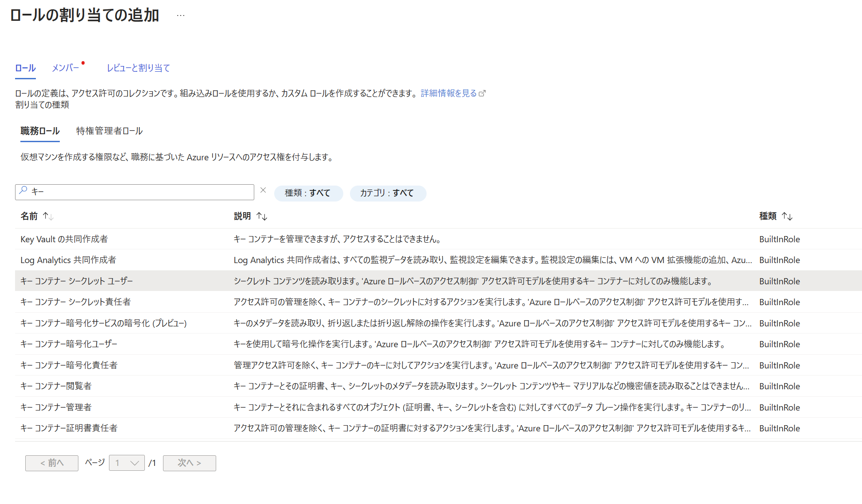862x504 pixels.
Task: Select the キー コンテナー閲覧者 role row
Action: pyautogui.click(x=56, y=386)
